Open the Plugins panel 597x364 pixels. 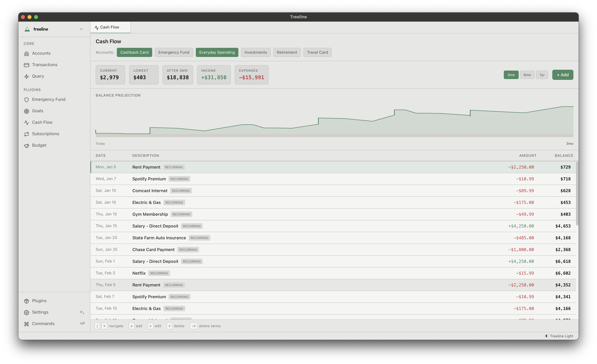39,301
